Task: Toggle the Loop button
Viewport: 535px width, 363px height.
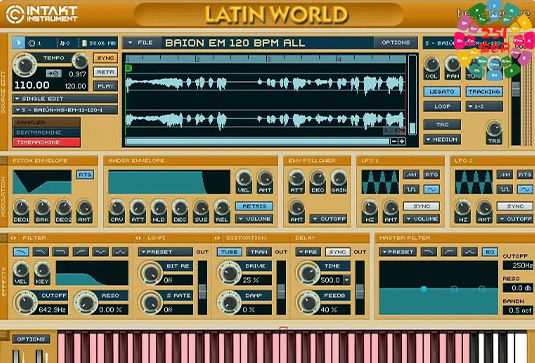Action: pyautogui.click(x=442, y=106)
